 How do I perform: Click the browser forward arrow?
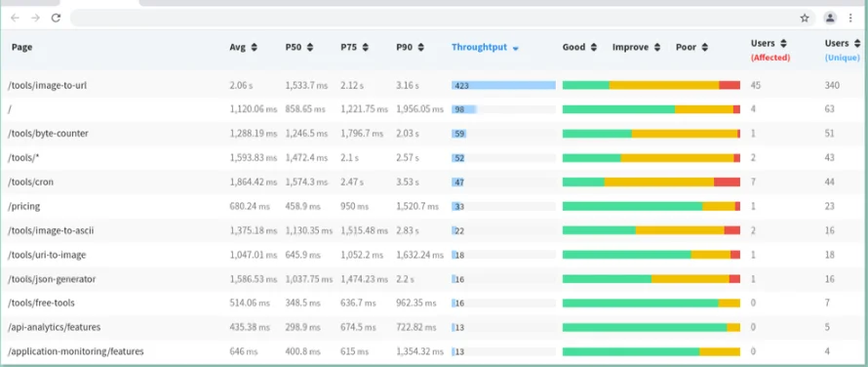coord(35,18)
